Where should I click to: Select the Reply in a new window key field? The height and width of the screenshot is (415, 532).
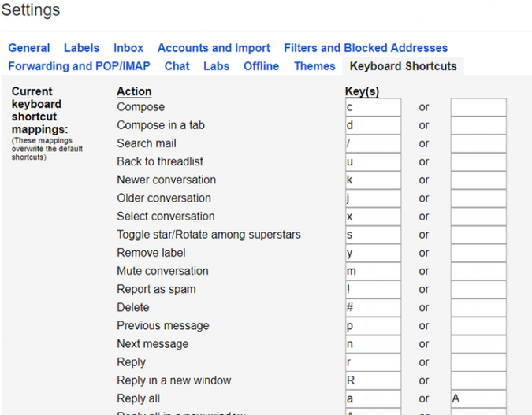pos(373,381)
